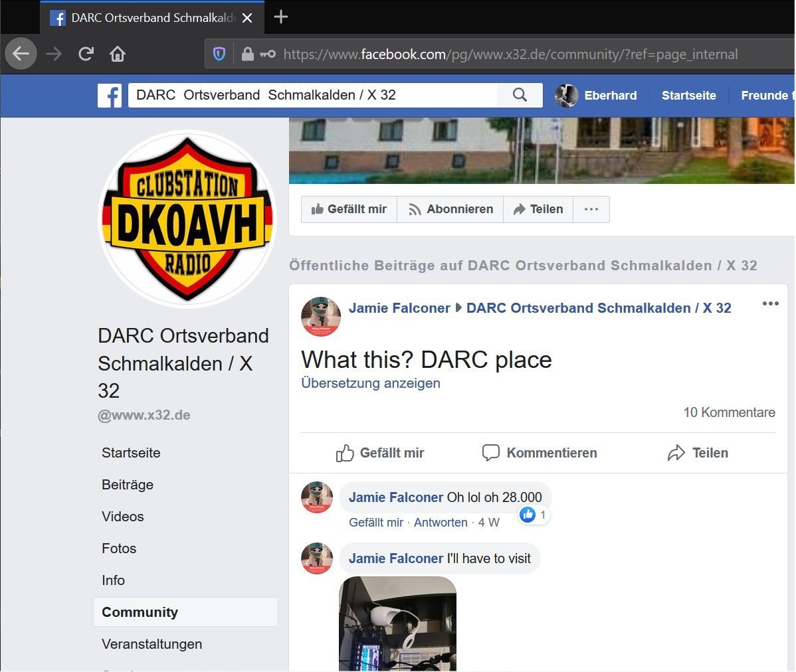Image resolution: width=796 pixels, height=672 pixels.
Task: Open the tracking protection shield icon
Action: pos(219,54)
